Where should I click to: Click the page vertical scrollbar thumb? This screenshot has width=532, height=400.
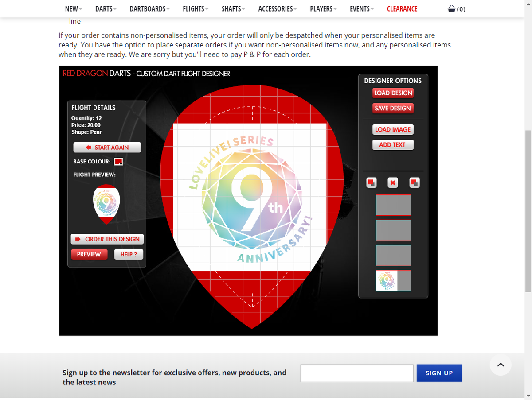tap(528, 211)
